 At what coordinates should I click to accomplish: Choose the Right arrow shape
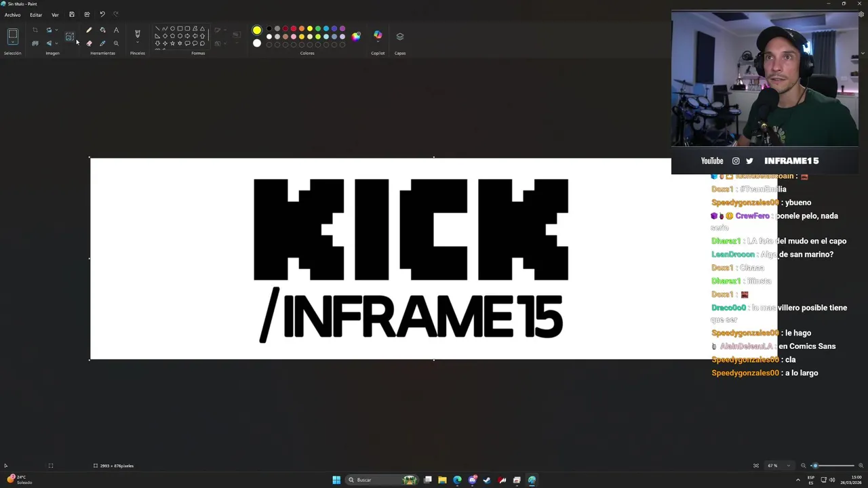pos(187,36)
